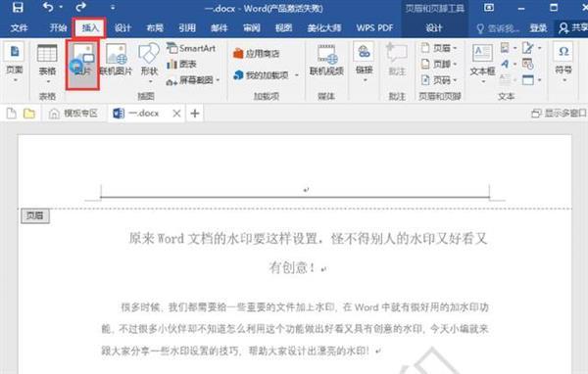Open the 符号 (Symbol) omega dropdown
The height and width of the screenshot is (374, 588).
pyautogui.click(x=563, y=62)
